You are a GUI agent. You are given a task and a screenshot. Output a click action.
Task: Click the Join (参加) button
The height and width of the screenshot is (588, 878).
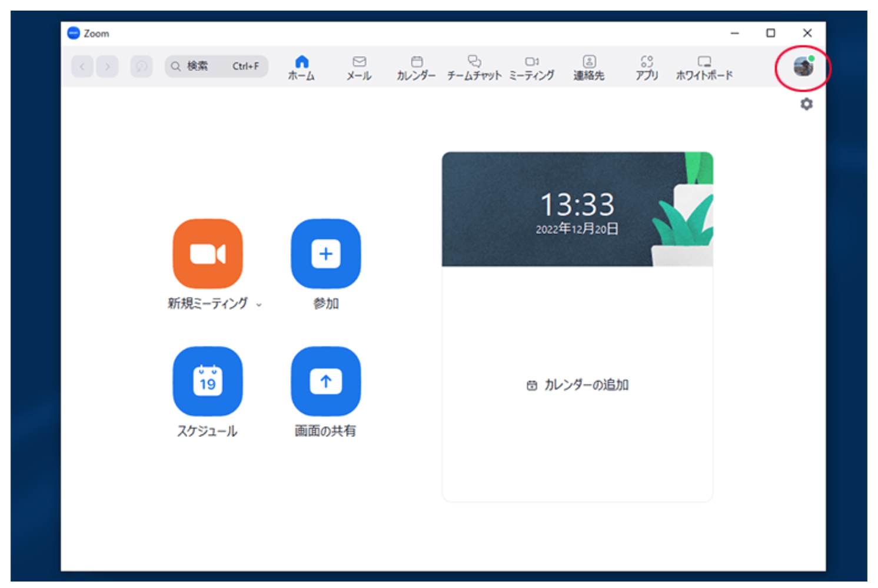click(x=325, y=253)
